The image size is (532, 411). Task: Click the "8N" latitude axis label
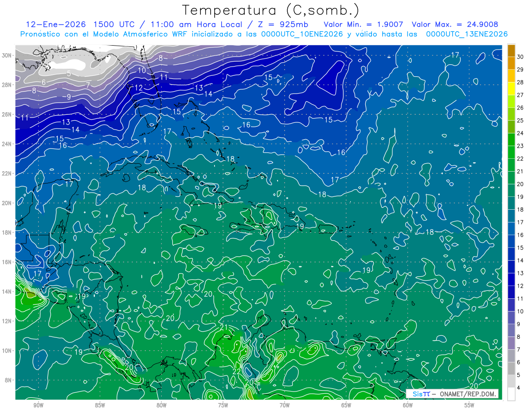8,380
